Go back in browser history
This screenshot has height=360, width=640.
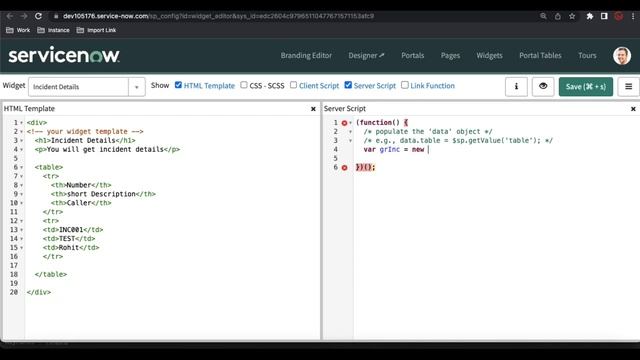pos(10,16)
